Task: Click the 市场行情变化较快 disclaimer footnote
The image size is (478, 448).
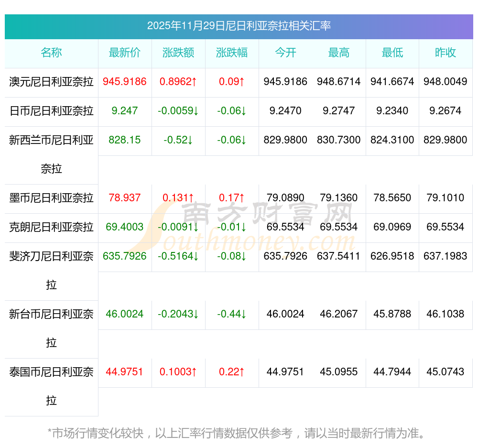Action: 237,434
